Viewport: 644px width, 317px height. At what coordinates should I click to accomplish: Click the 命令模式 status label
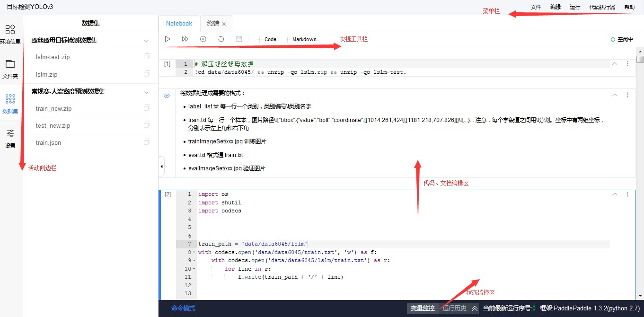click(183, 308)
